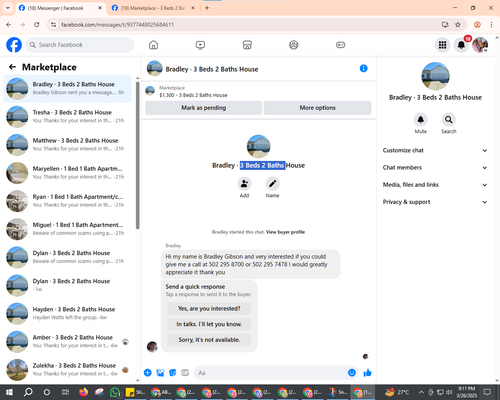The width and height of the screenshot is (500, 400).
Task: Open Windows Task View button
Action: tap(65, 392)
